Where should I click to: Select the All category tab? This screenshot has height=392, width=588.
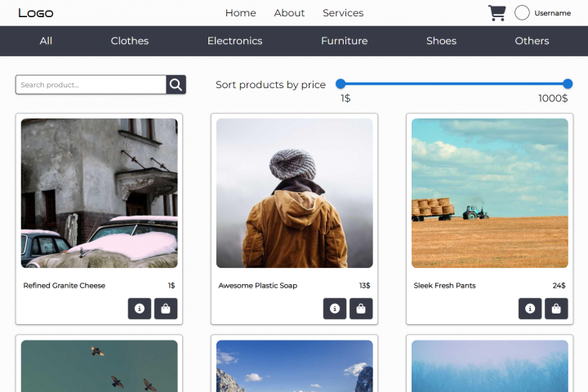pos(46,41)
